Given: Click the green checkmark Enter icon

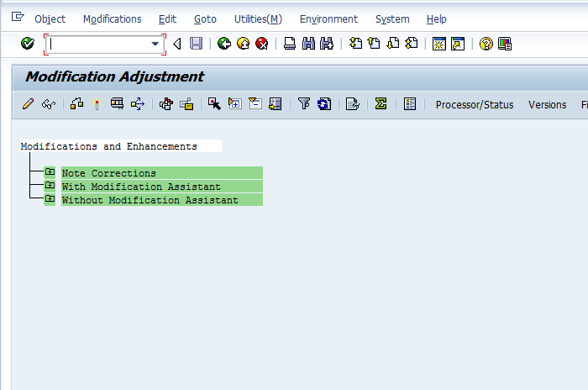Looking at the screenshot, I should click(x=28, y=44).
